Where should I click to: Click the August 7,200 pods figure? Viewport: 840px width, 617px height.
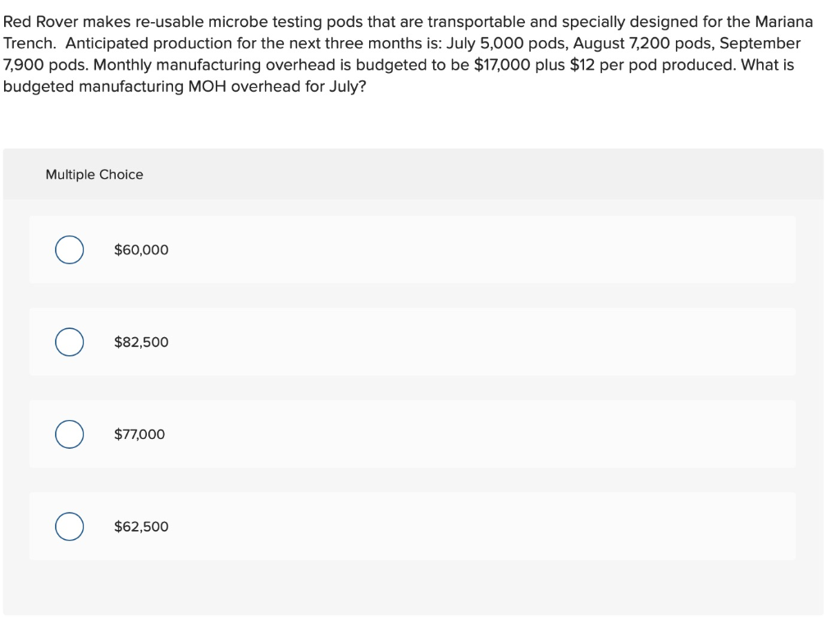tap(645, 43)
